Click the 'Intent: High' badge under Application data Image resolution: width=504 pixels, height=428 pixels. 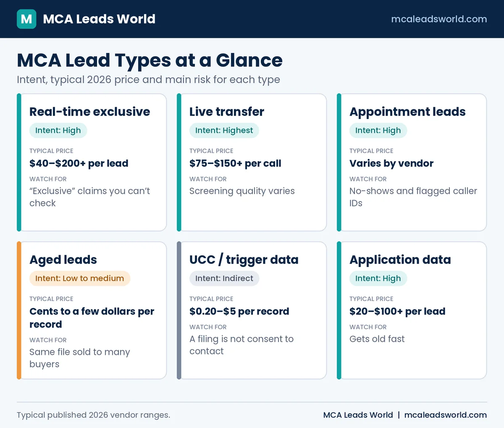pos(378,278)
